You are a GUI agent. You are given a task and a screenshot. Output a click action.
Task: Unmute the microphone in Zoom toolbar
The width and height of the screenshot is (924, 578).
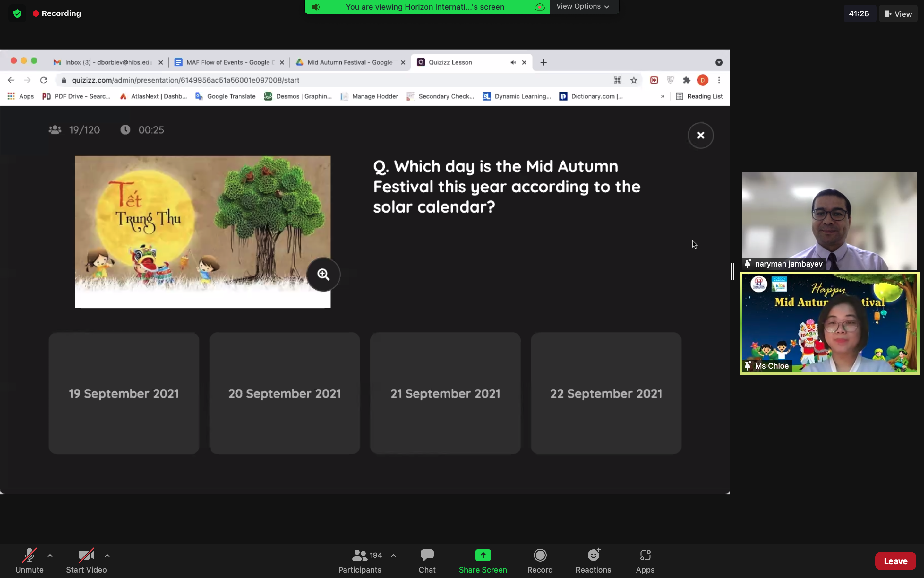(x=30, y=560)
